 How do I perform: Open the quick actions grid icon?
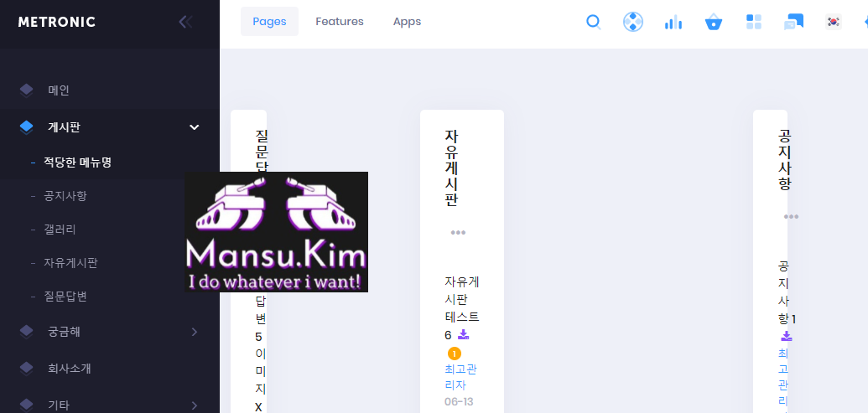[x=754, y=22]
